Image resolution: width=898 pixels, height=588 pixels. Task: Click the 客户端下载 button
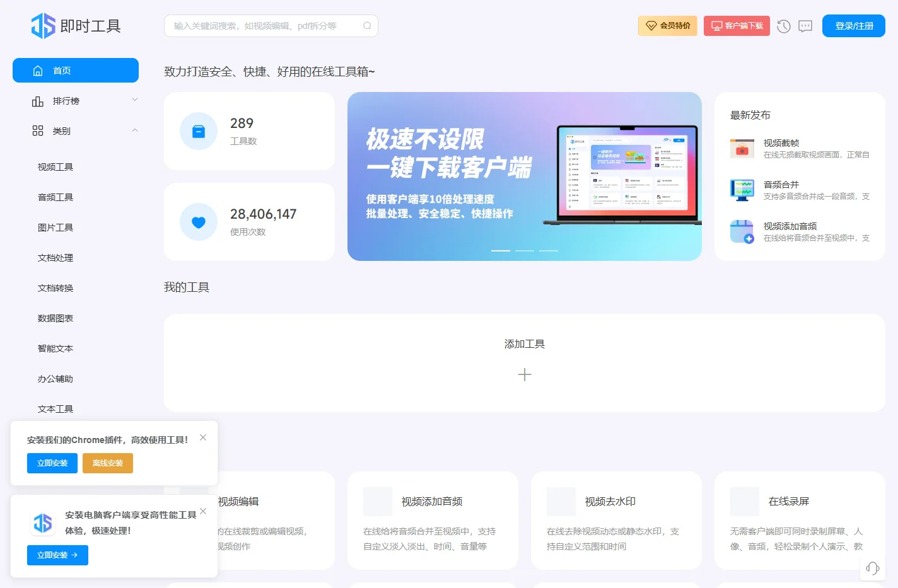click(x=737, y=26)
